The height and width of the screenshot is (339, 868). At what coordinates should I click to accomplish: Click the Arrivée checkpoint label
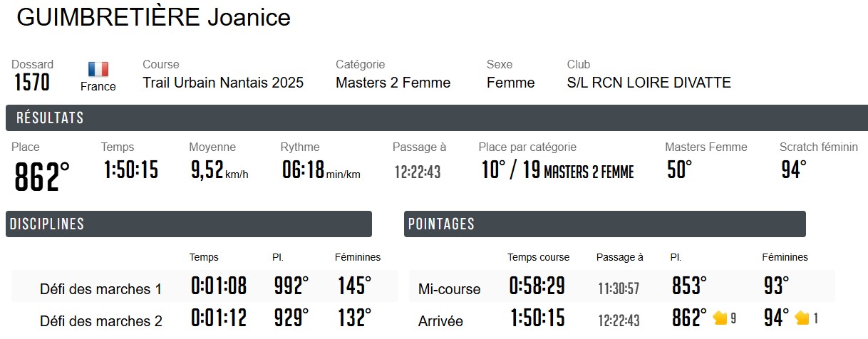click(440, 321)
